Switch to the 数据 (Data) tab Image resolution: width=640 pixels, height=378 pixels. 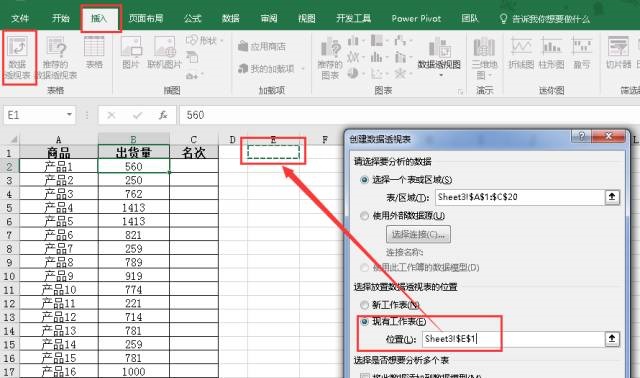tap(231, 18)
